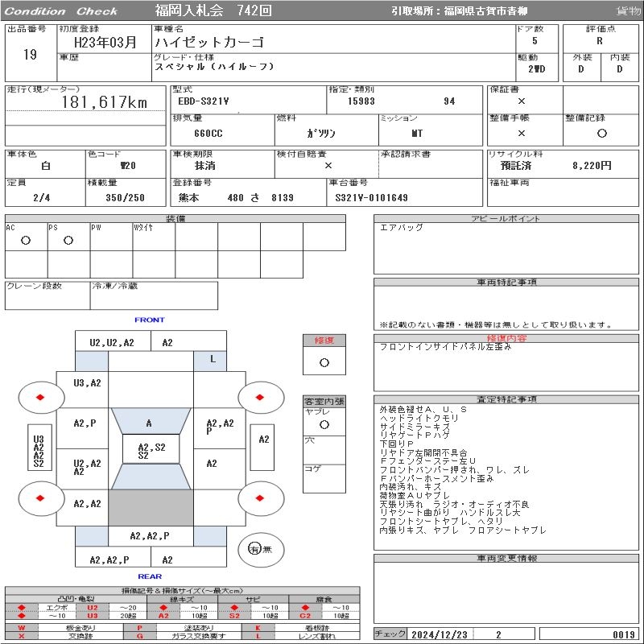Click the × mark under 検付自賠責

coord(328,166)
